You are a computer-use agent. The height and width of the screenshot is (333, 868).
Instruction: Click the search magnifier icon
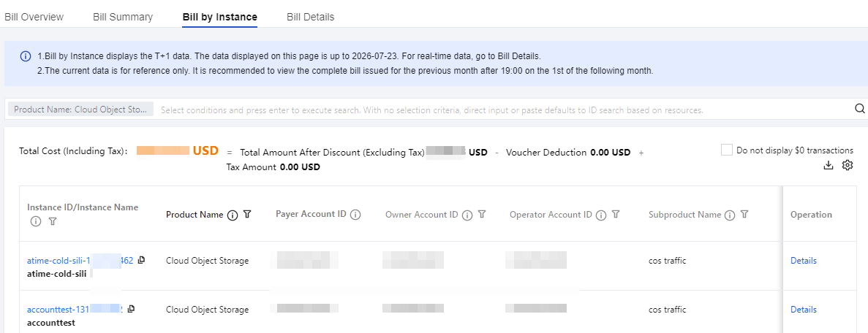coord(860,108)
